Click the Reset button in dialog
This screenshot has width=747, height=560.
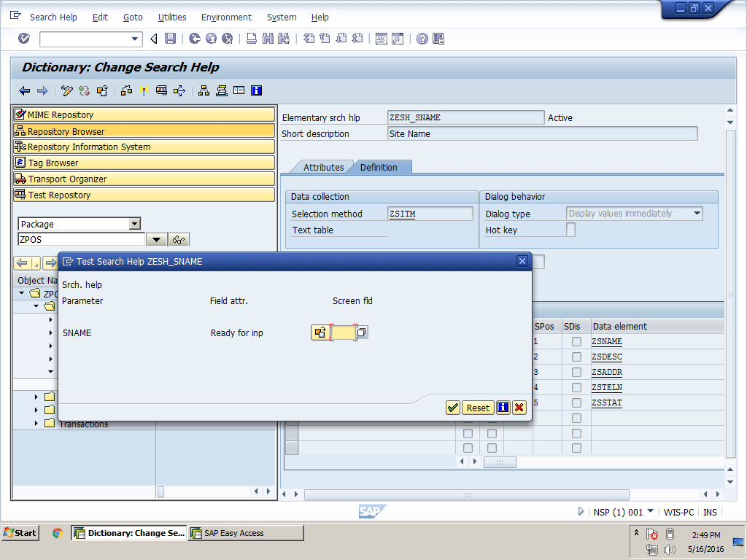tap(478, 408)
